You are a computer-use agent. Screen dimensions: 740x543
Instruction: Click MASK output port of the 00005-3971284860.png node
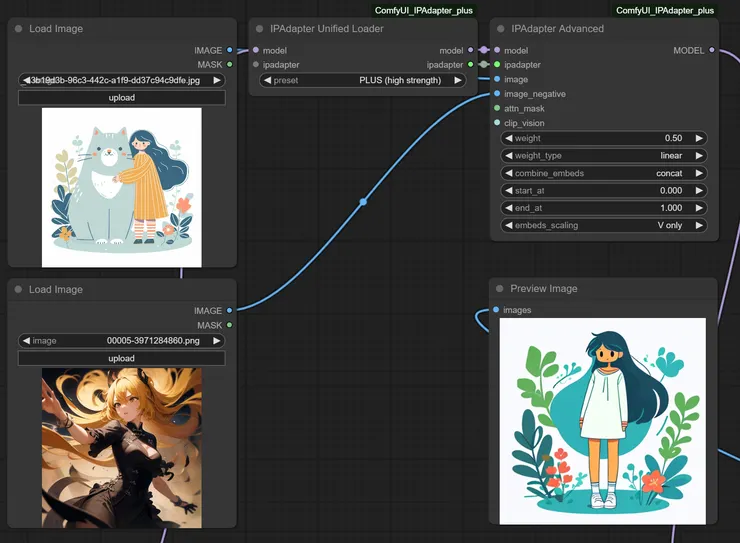(229, 325)
